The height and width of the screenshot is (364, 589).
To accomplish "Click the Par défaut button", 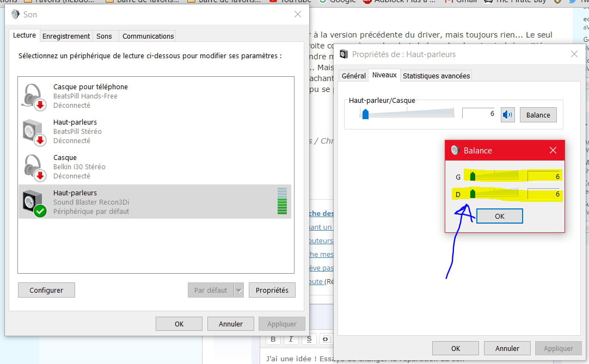I will [x=211, y=290].
